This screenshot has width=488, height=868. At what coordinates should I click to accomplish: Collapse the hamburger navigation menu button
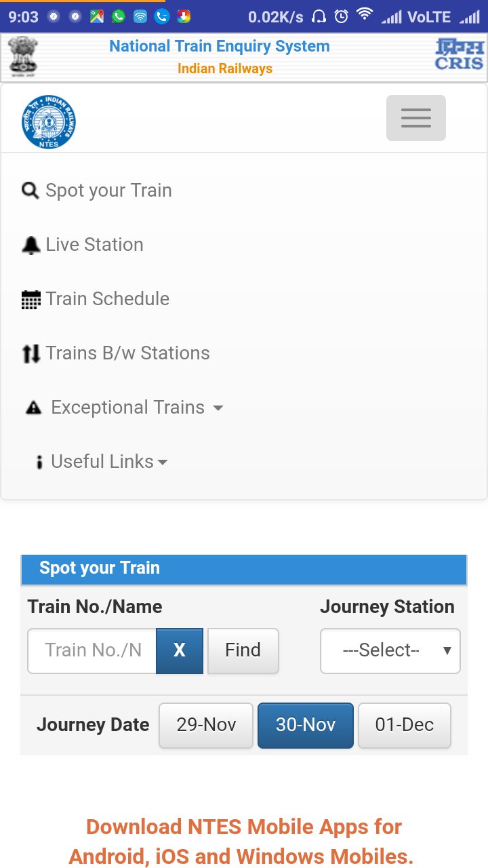pos(415,118)
